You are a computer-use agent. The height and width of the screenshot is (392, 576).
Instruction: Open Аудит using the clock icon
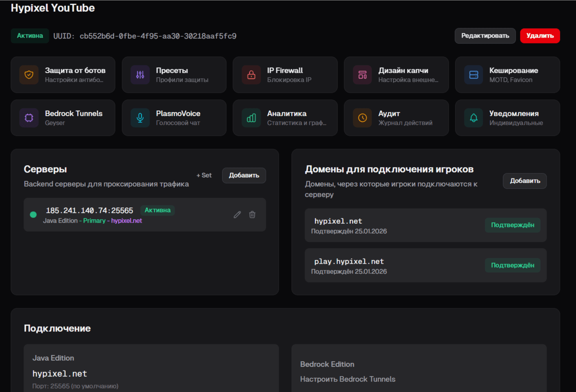(363, 118)
